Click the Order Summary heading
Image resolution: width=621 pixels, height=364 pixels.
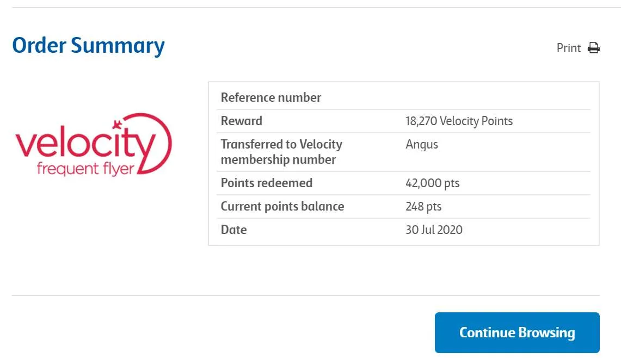pos(88,46)
